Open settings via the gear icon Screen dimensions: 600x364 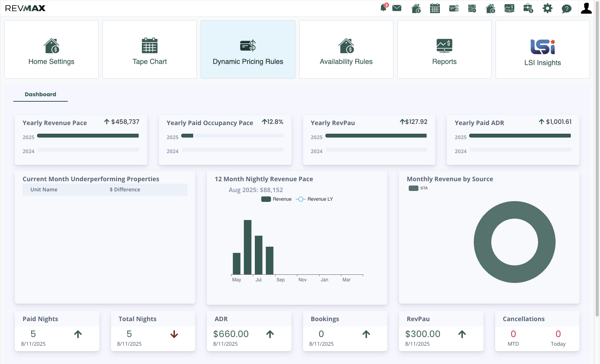pos(547,8)
